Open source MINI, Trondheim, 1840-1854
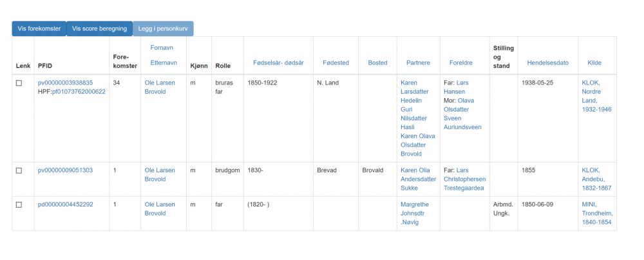Image resolution: width=644 pixels, height=260 pixels. coord(596,213)
